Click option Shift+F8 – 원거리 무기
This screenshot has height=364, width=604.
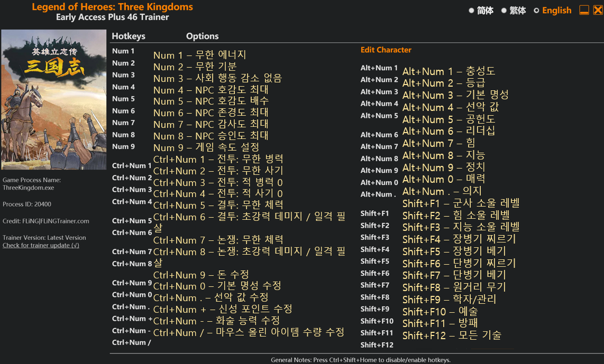454,287
